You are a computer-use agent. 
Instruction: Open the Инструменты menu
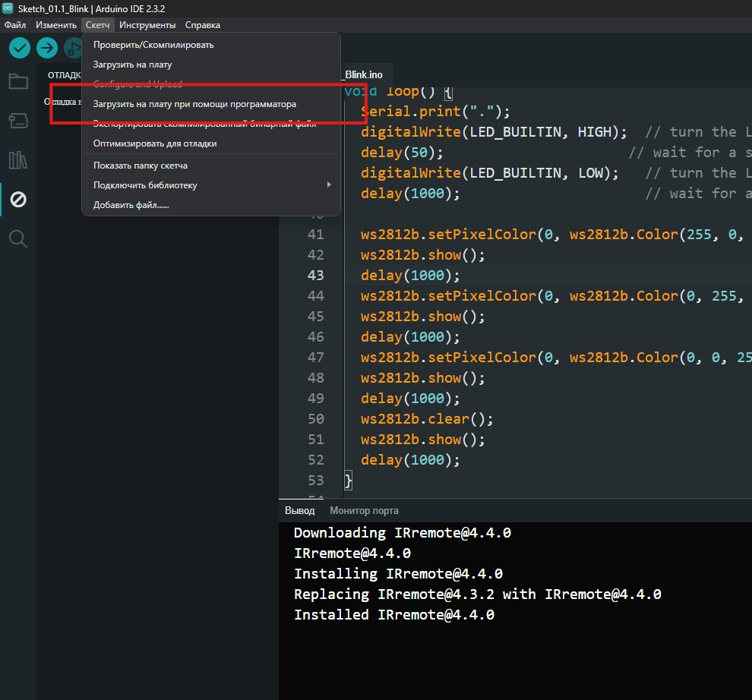click(x=147, y=25)
